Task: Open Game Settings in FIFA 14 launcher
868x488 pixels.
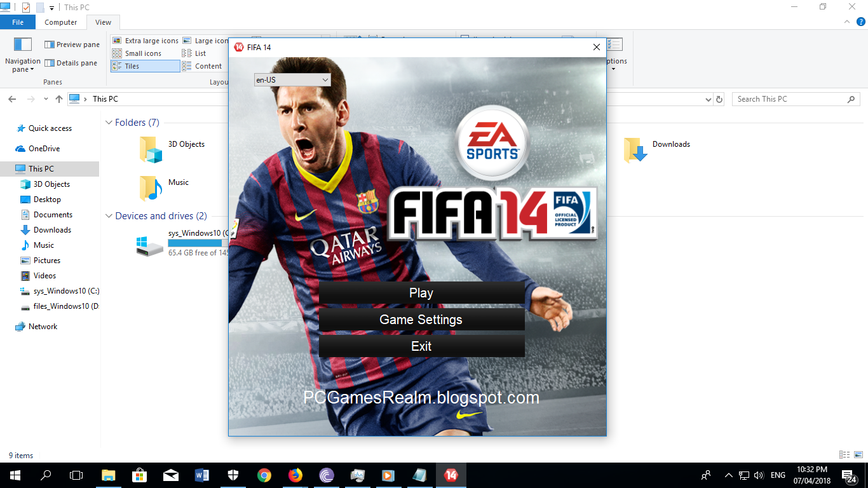Action: pyautogui.click(x=421, y=320)
